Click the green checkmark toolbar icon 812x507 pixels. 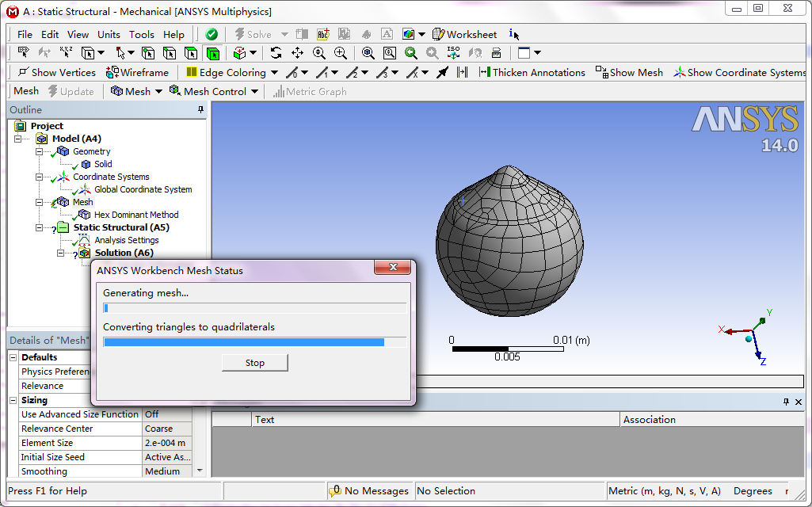point(212,34)
